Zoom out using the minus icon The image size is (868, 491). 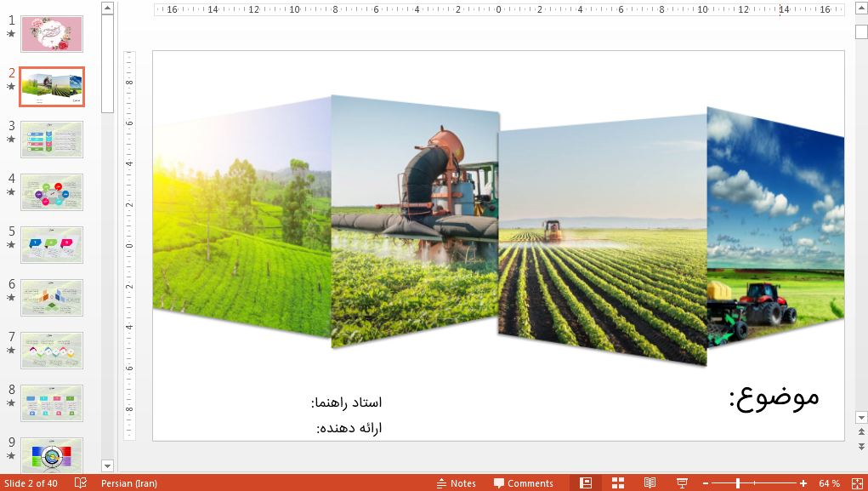click(705, 482)
